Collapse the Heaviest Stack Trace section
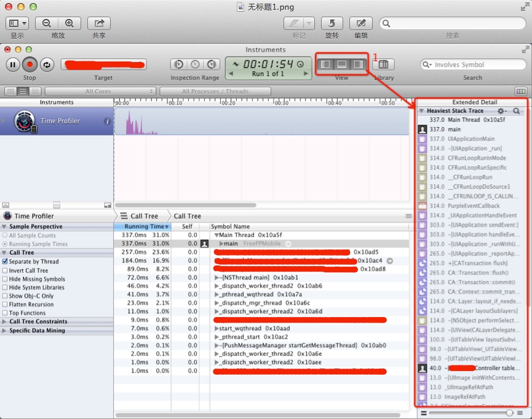 pos(421,111)
